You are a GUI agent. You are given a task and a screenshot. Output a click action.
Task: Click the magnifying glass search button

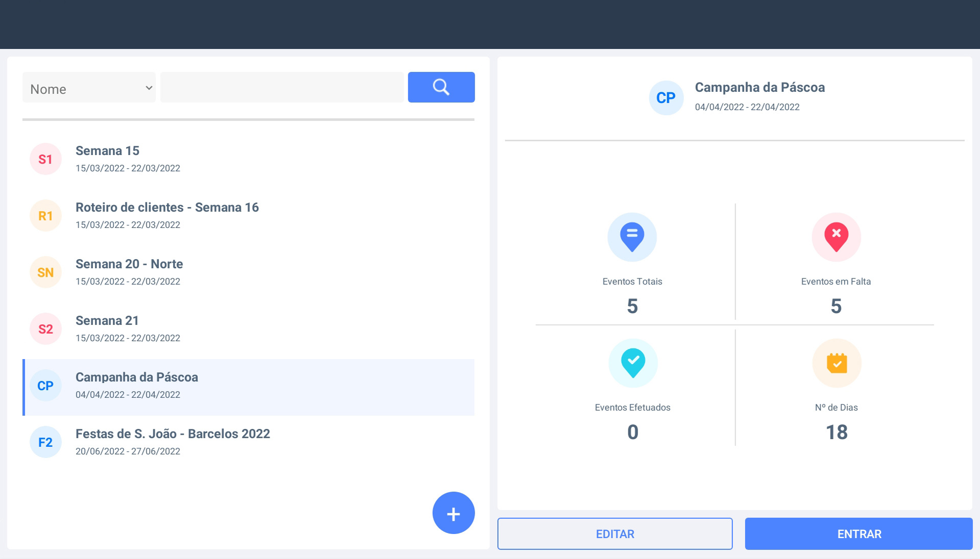[441, 87]
